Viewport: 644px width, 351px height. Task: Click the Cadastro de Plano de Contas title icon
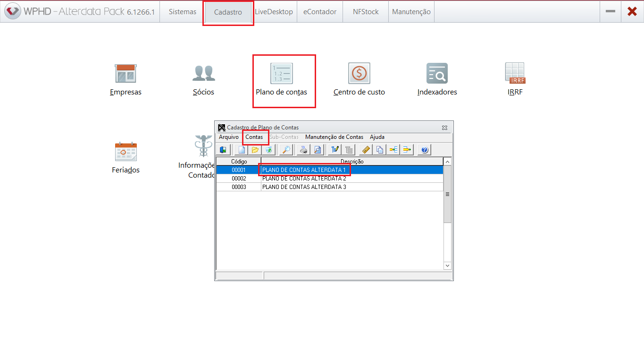point(222,128)
